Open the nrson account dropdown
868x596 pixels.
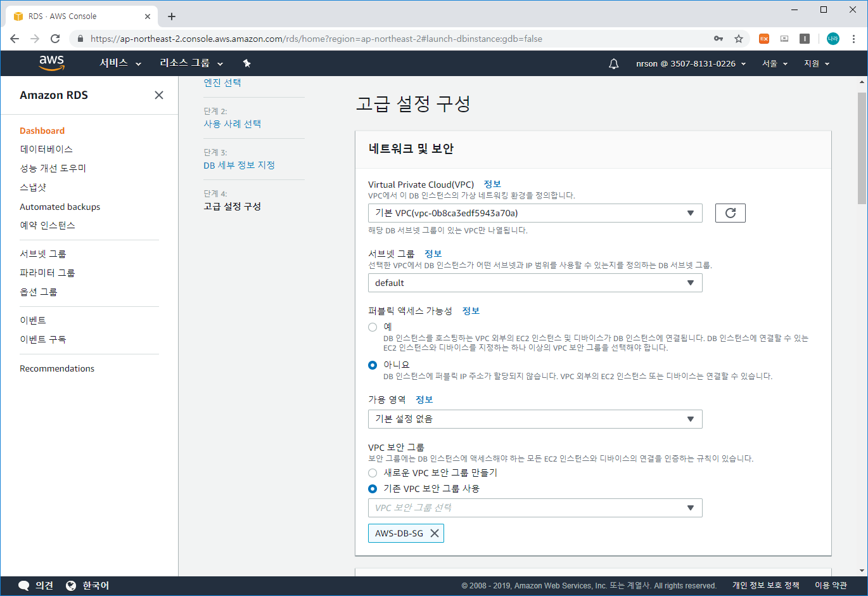691,63
